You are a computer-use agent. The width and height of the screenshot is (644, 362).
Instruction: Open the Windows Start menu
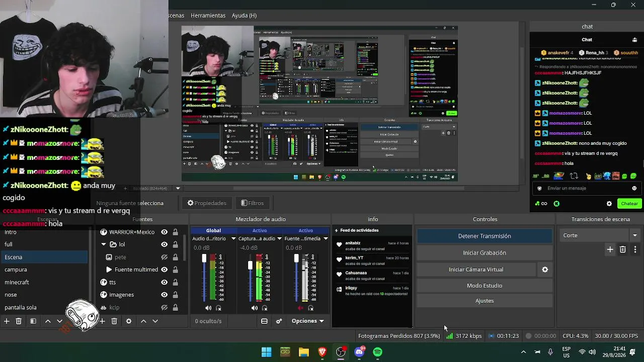[x=267, y=352]
